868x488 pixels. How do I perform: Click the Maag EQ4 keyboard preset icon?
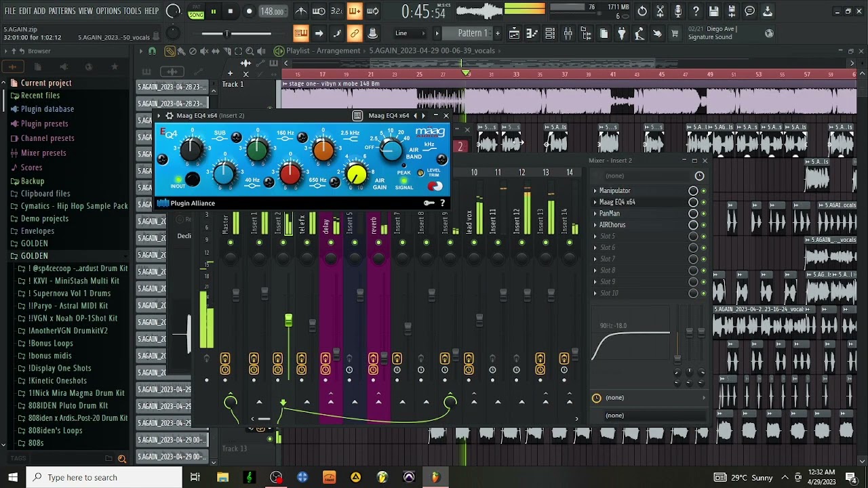pos(357,116)
